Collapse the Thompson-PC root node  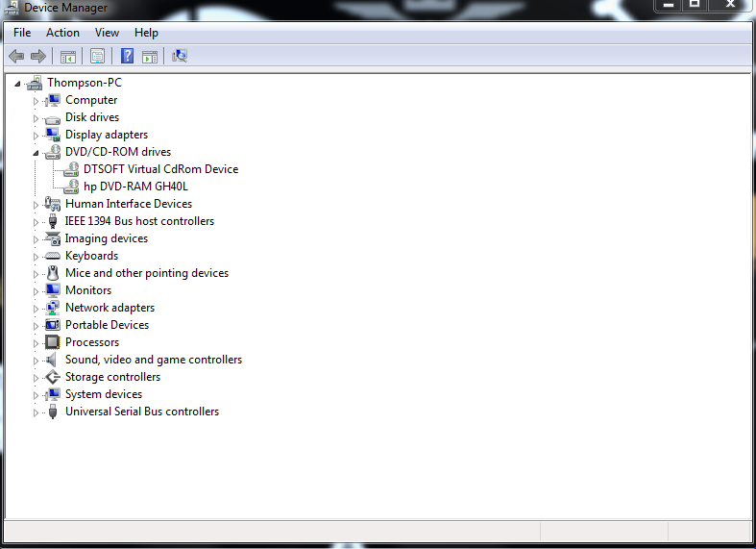click(18, 83)
